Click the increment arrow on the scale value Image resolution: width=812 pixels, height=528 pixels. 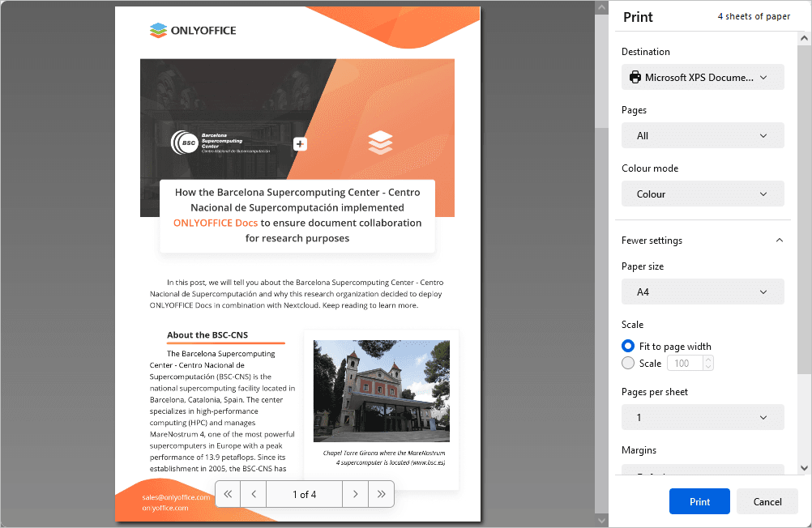[710, 359]
